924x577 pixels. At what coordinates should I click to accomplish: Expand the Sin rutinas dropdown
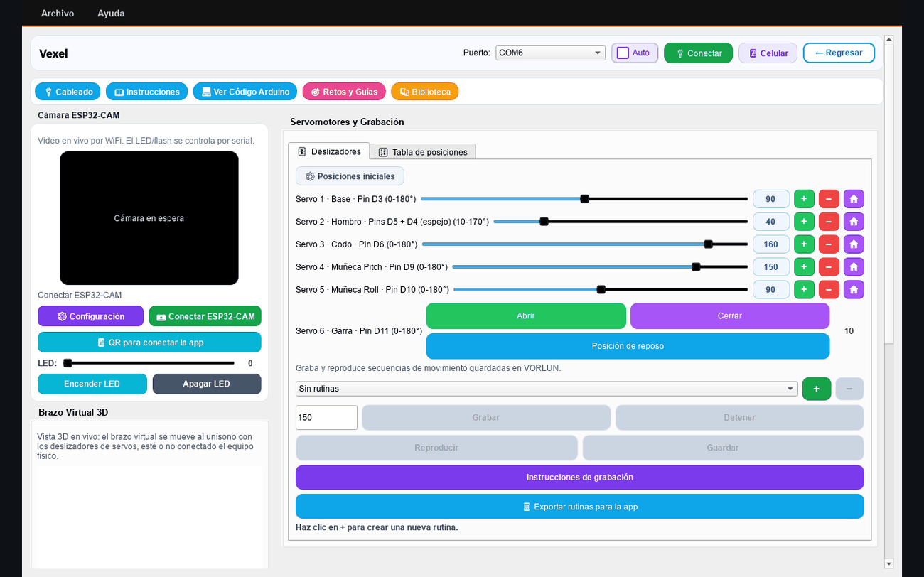click(x=547, y=389)
